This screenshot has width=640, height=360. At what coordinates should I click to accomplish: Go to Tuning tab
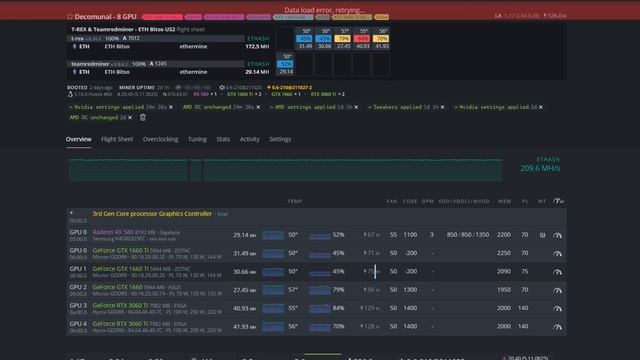coord(197,139)
